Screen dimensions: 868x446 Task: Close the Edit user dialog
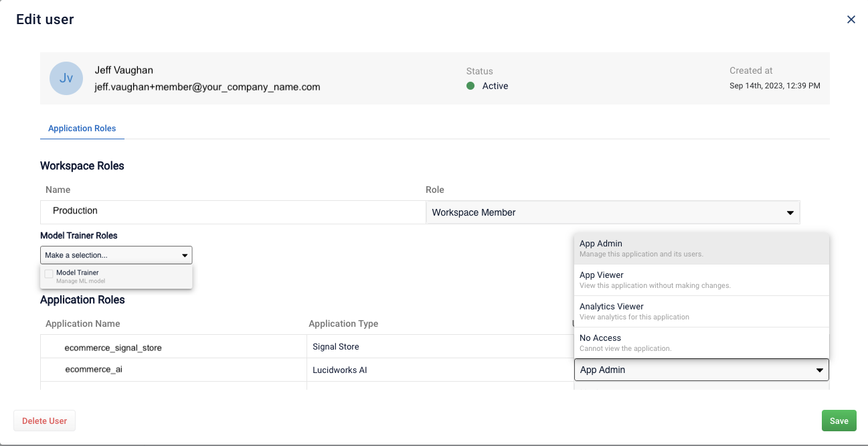[851, 19]
